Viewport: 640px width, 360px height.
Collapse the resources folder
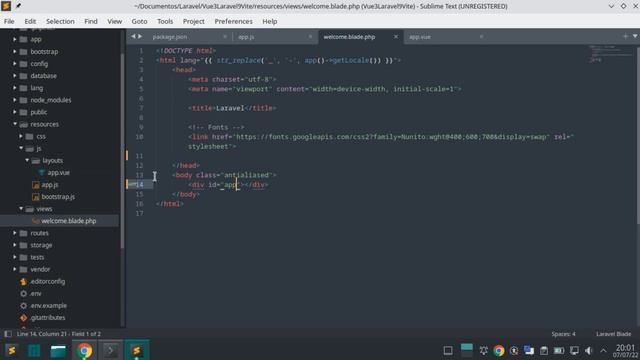[x=15, y=124]
